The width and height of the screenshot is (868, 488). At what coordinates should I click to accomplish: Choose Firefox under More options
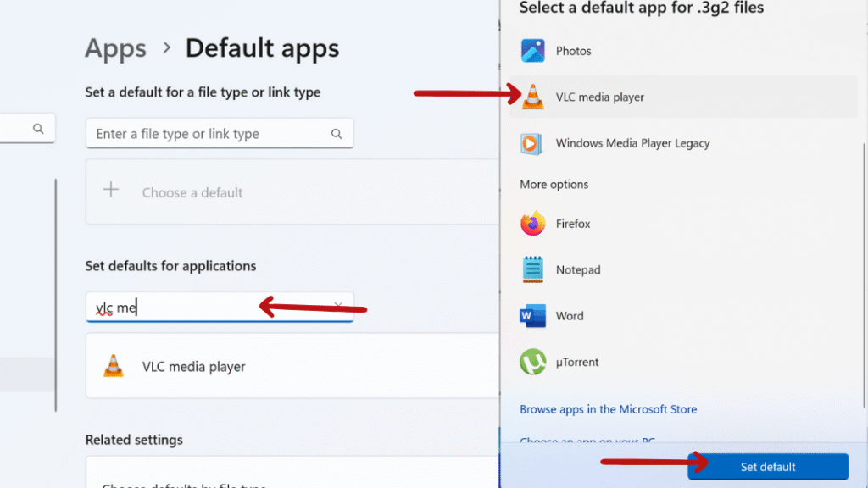click(x=683, y=224)
